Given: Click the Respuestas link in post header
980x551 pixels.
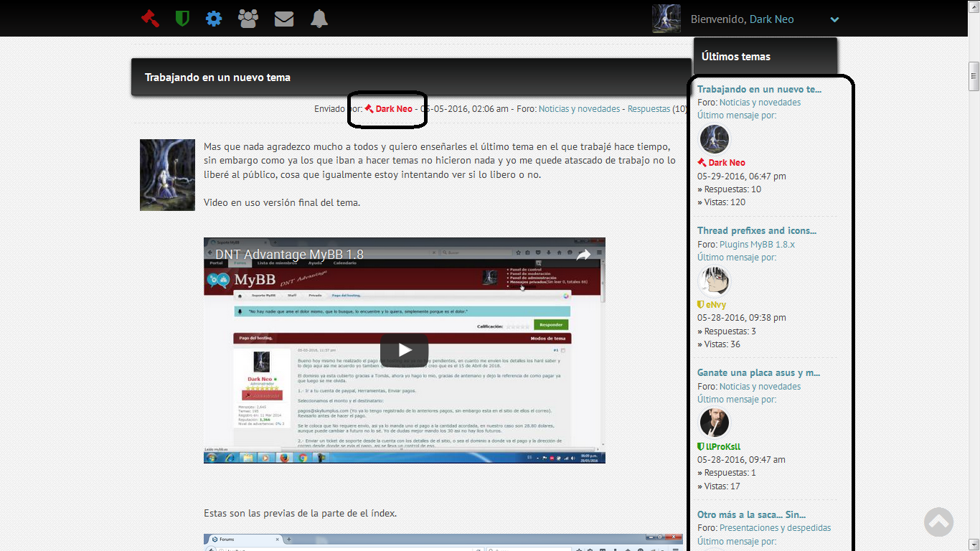Looking at the screenshot, I should click(x=649, y=109).
